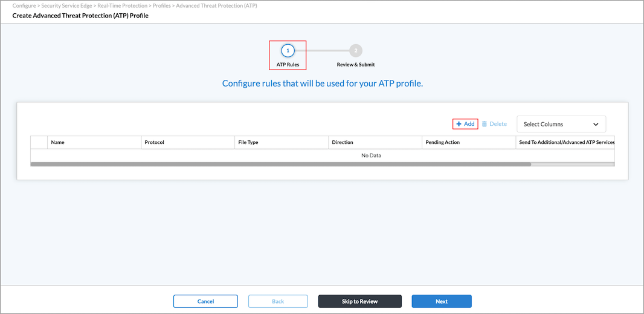Open the Select Columns dropdown
644x314 pixels.
pos(561,124)
